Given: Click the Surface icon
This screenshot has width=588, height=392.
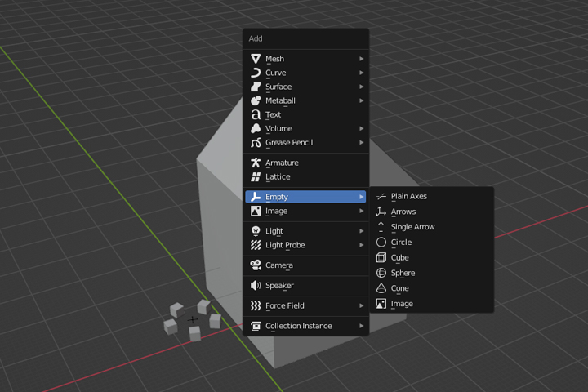Looking at the screenshot, I should [x=256, y=87].
